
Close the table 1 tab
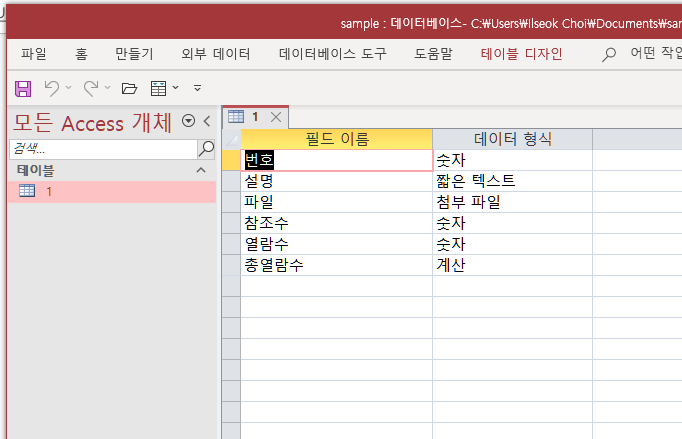[x=276, y=117]
